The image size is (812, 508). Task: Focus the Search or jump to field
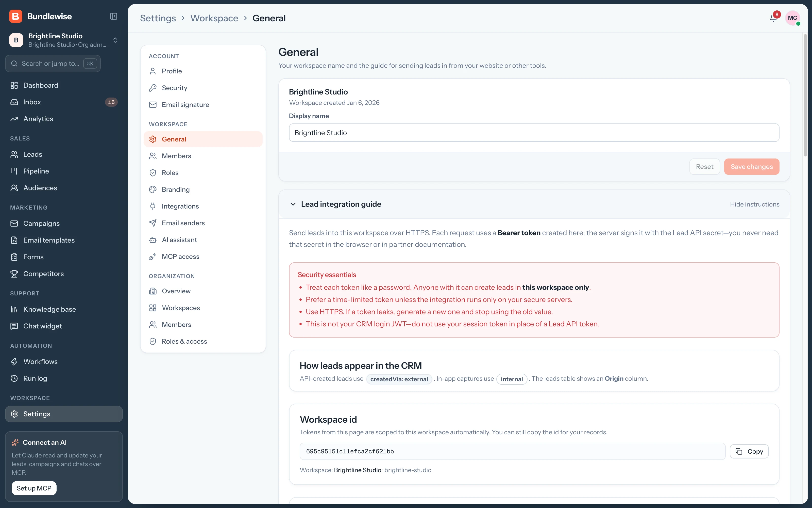(x=53, y=63)
